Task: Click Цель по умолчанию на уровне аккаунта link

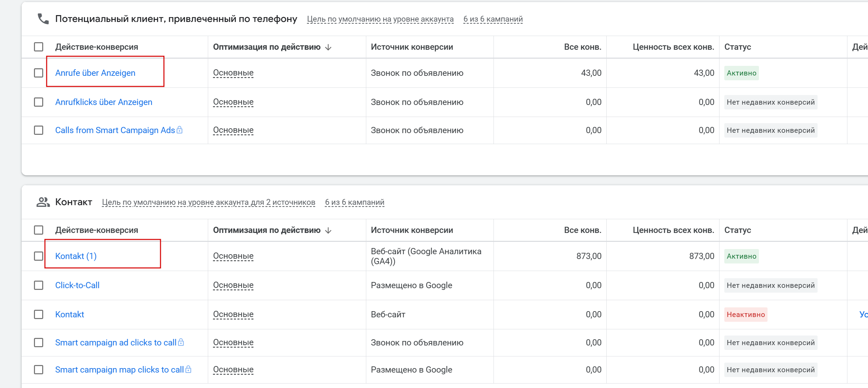Action: (380, 19)
